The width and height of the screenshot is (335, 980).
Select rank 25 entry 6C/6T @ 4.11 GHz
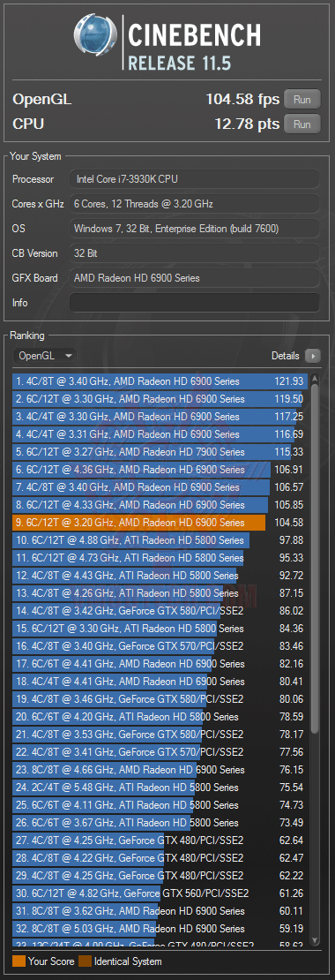click(160, 804)
